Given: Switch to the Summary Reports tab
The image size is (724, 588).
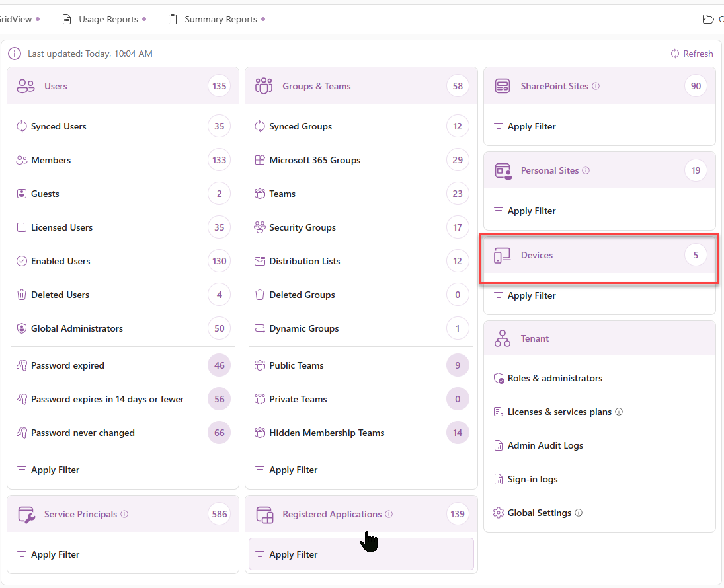Looking at the screenshot, I should [x=220, y=19].
